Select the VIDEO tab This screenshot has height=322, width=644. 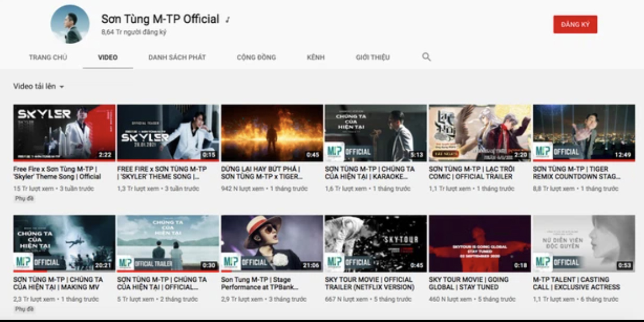(x=108, y=57)
